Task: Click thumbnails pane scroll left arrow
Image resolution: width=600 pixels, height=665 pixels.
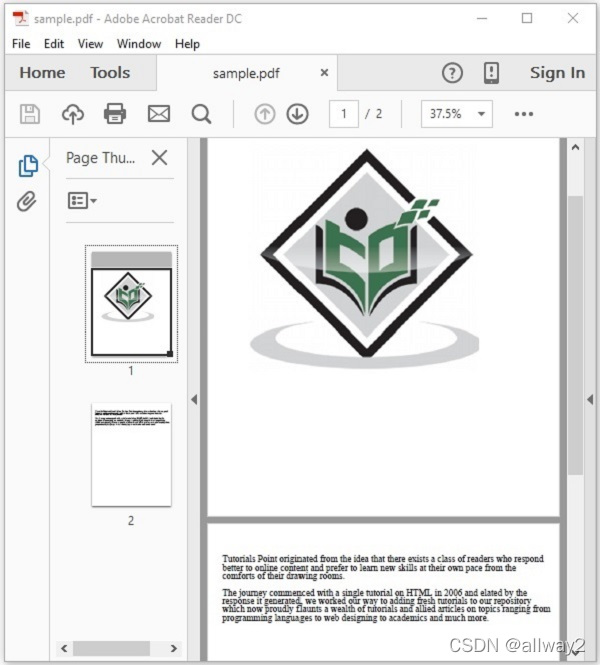Action: (x=64, y=648)
